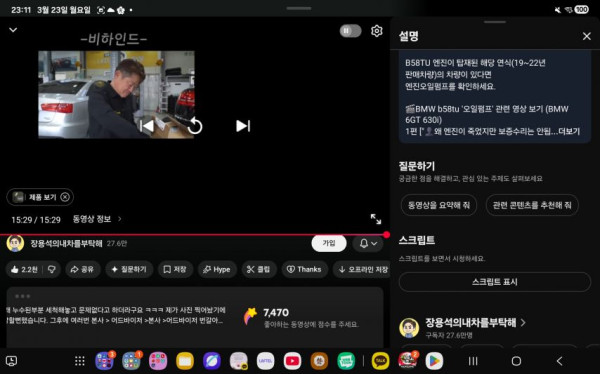The height and width of the screenshot is (374, 600).
Task: Send a Thanks
Action: pyautogui.click(x=305, y=269)
